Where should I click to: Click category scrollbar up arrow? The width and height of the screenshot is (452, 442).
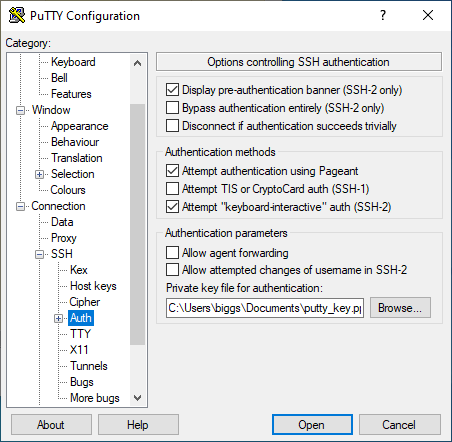(137, 63)
